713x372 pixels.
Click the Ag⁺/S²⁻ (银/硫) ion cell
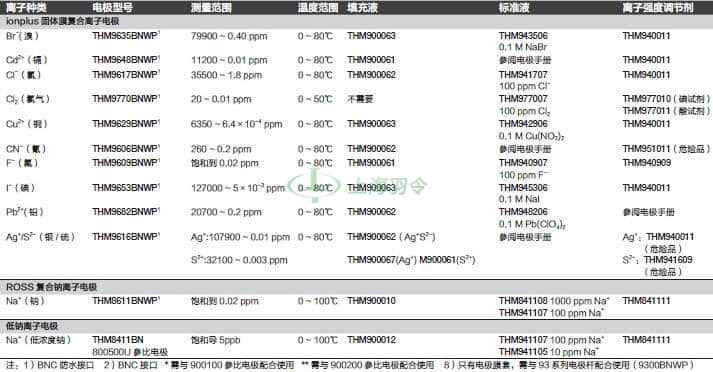pos(40,236)
